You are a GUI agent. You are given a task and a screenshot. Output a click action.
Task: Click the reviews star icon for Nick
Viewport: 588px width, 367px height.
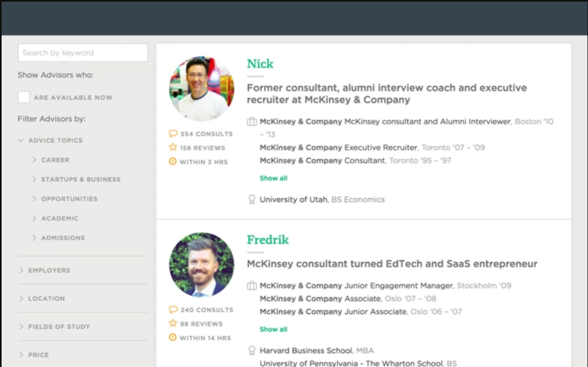click(173, 147)
